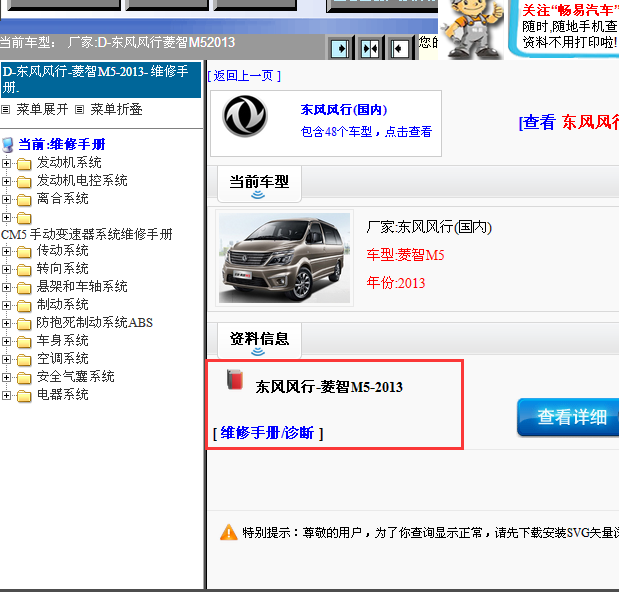This screenshot has height=592, width=619.
Task: Click the folder icon for 电器系统
Action: [x=24, y=395]
